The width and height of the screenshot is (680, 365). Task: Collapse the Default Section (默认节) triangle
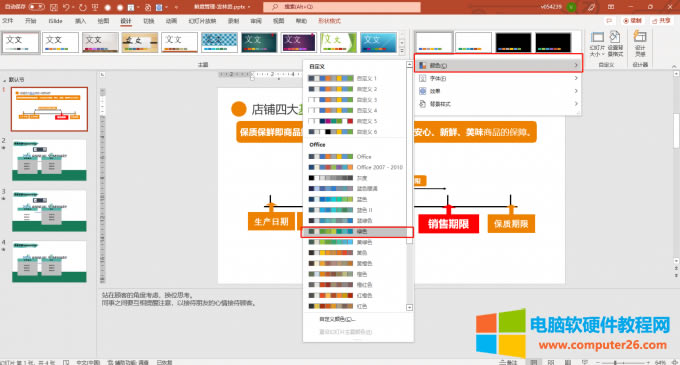(5, 80)
